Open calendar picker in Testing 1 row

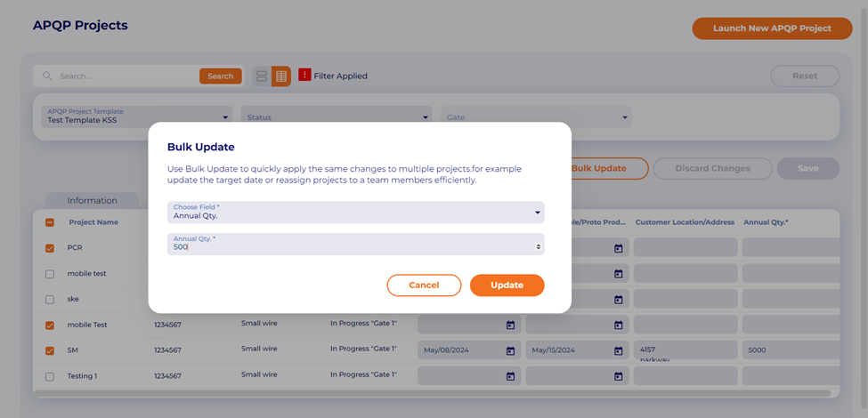tap(511, 376)
